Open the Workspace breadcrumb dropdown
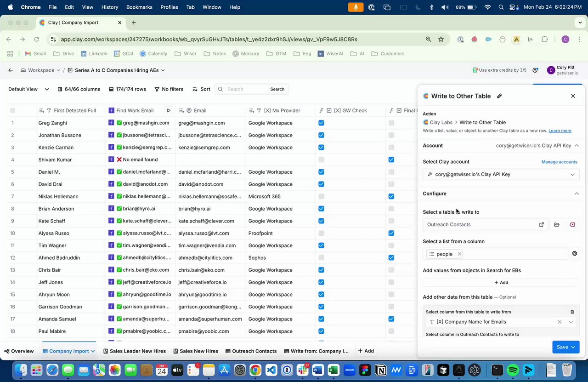 pos(40,70)
